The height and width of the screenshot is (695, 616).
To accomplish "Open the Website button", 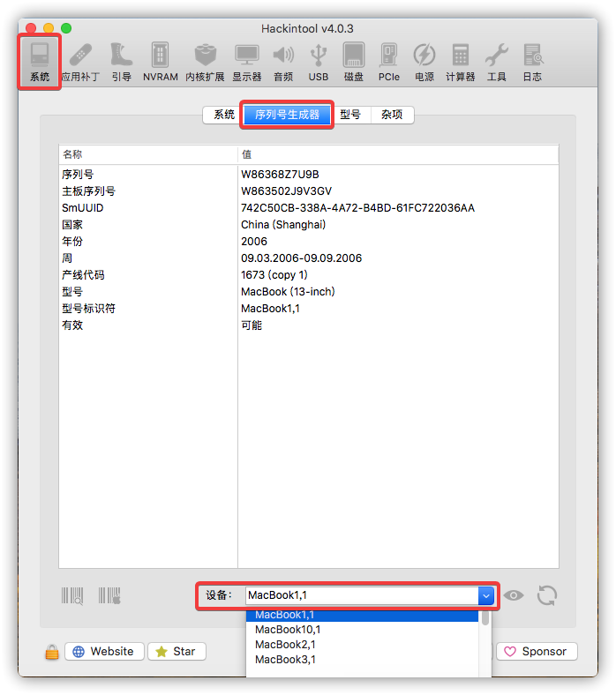I will click(x=104, y=652).
